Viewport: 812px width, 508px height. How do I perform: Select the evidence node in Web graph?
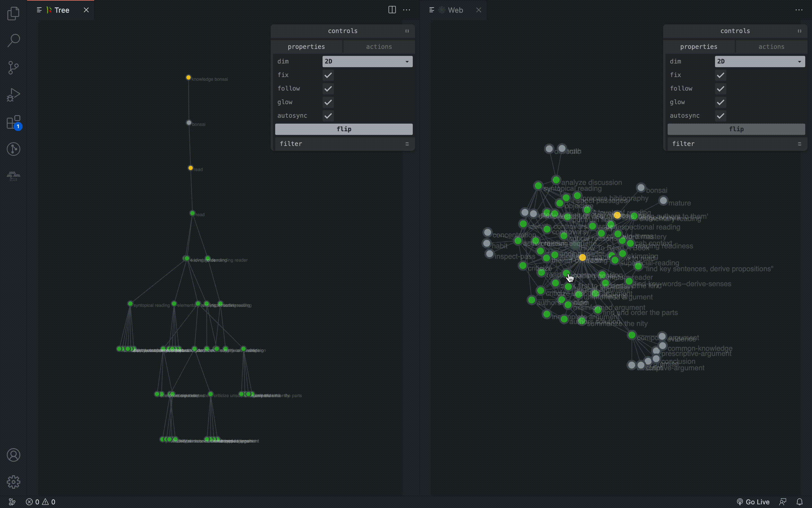pos(662,336)
